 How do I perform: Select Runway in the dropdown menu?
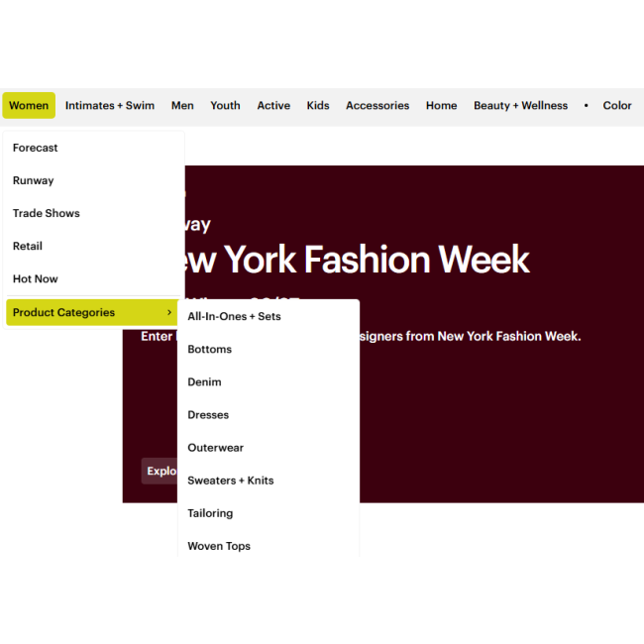point(94,180)
